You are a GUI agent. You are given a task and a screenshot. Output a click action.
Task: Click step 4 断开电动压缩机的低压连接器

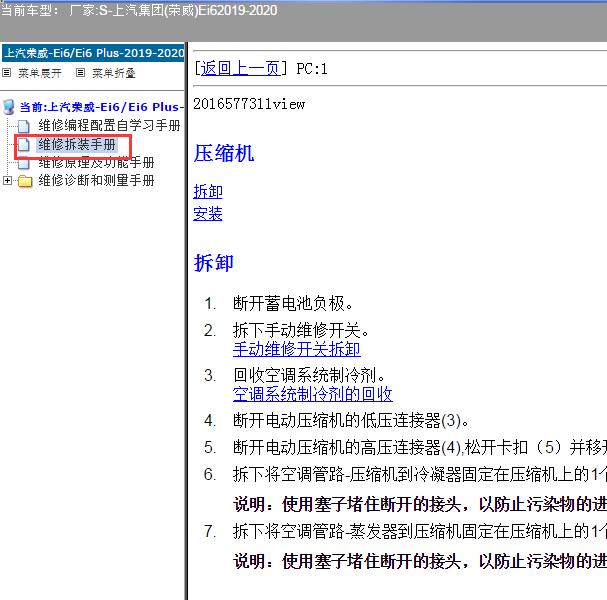click(351, 420)
